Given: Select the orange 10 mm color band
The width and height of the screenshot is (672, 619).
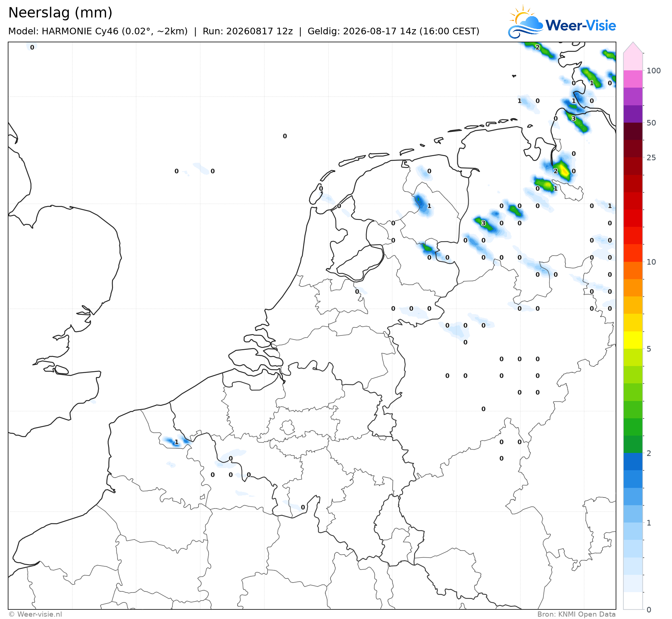Looking at the screenshot, I should click(633, 270).
